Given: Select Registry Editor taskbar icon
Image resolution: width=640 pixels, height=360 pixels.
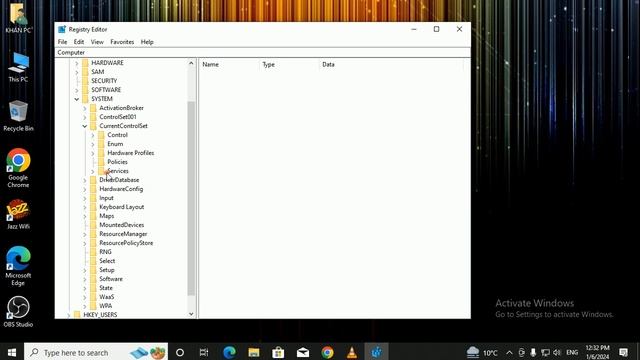Looking at the screenshot, I should point(376,352).
